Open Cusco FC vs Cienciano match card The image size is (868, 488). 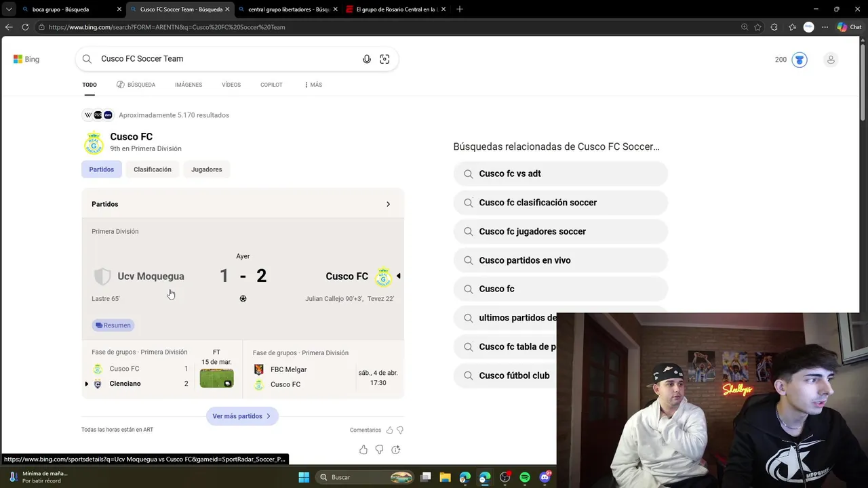tap(161, 369)
